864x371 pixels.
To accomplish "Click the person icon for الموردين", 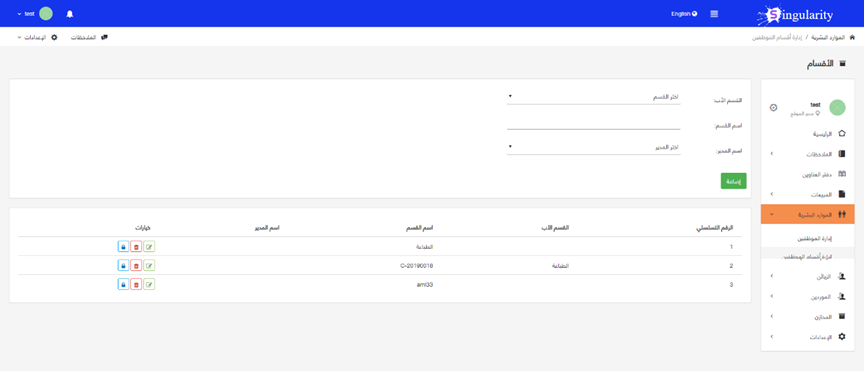I will (x=841, y=296).
